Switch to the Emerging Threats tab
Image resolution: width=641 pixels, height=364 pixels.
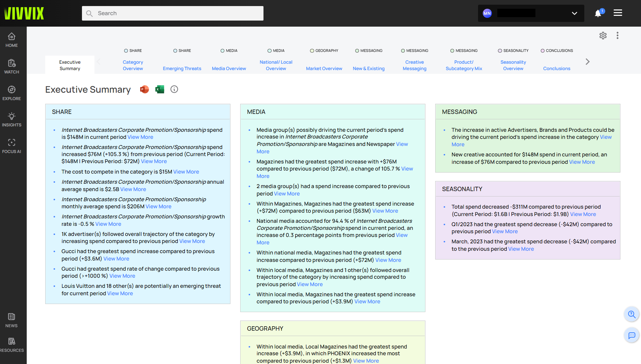point(182,68)
